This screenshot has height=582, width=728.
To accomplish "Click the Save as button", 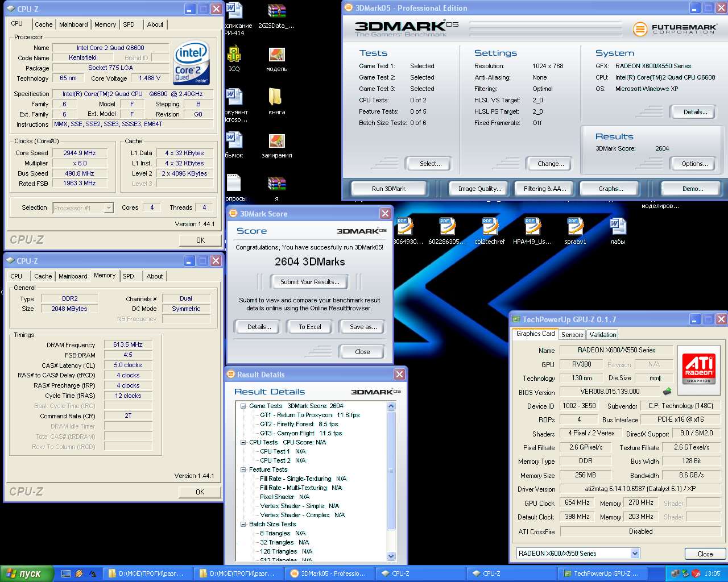I will pyautogui.click(x=363, y=327).
